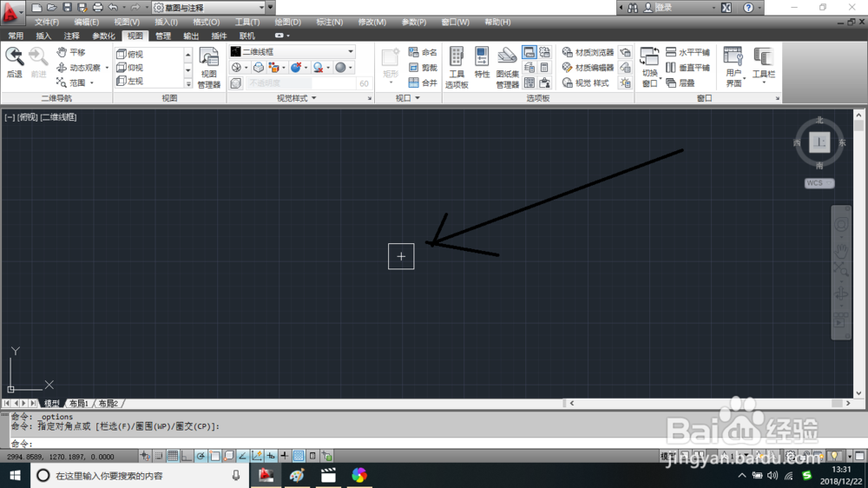This screenshot has height=488, width=868.
Task: Toggle command line palette highlighted button
Action: [529, 53]
